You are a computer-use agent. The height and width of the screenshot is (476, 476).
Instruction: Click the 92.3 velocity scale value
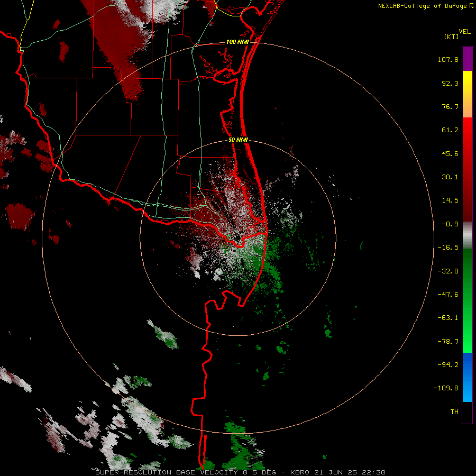point(450,83)
